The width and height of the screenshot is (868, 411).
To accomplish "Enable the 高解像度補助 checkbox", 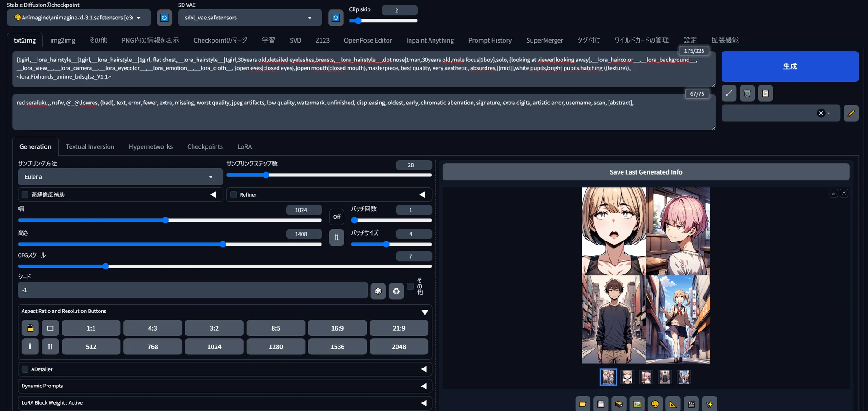I will point(25,194).
